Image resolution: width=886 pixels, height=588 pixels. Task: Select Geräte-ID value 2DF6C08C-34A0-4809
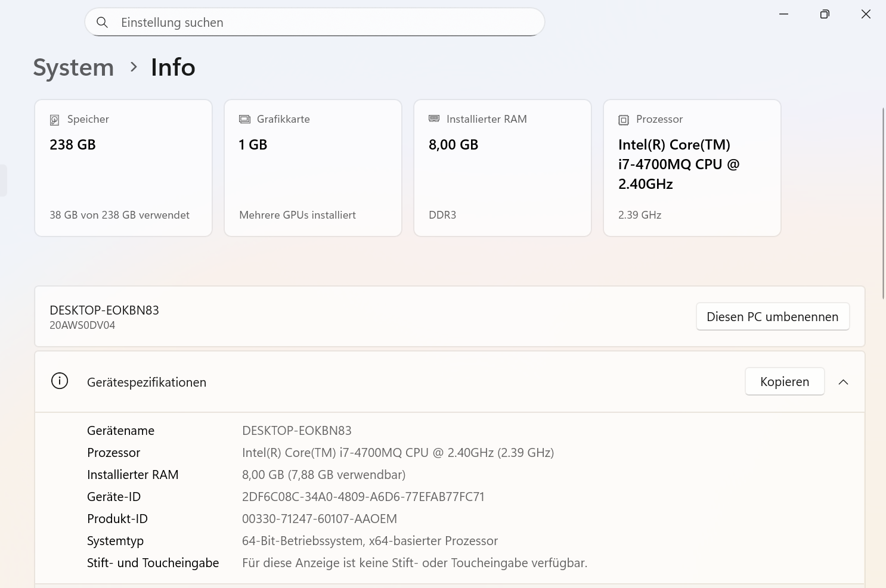point(363,497)
